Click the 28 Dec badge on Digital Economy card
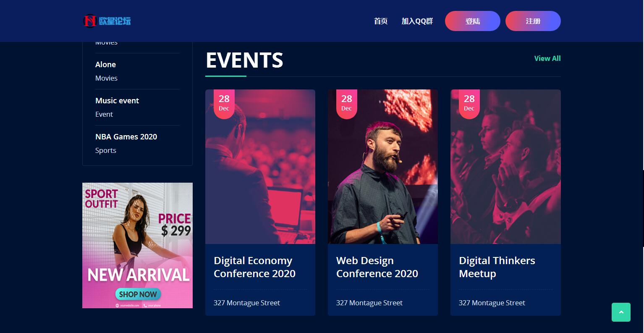Screen dimensions: 644x333 click(x=224, y=103)
